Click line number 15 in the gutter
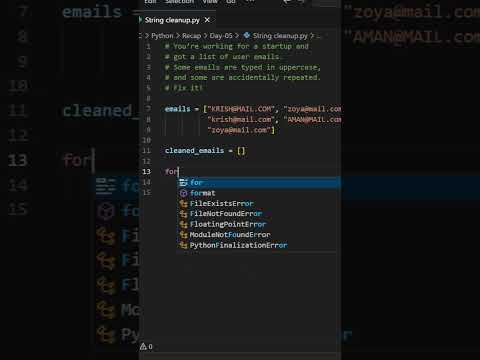The height and width of the screenshot is (360, 480). tap(147, 192)
